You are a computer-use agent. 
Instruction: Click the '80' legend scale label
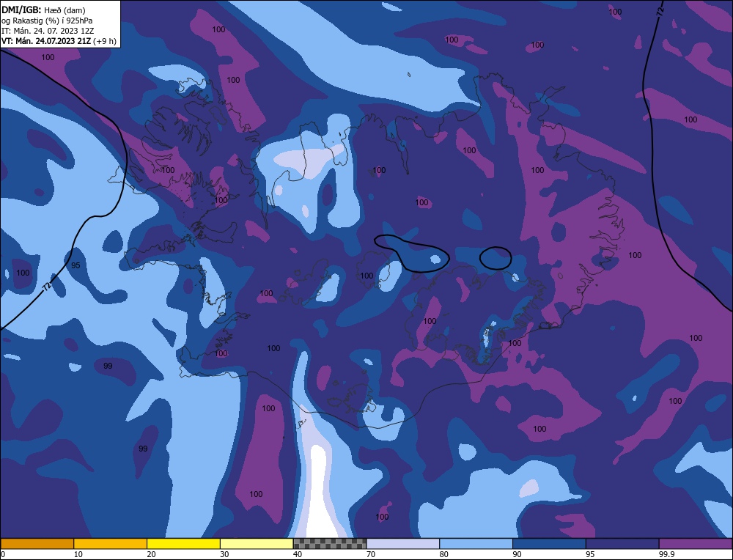coord(444,554)
